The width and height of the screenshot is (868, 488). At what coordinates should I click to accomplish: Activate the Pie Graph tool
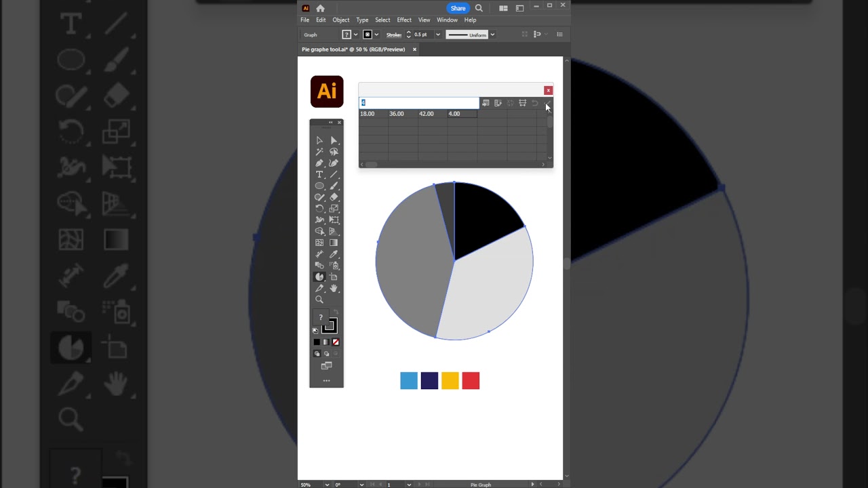(x=319, y=277)
